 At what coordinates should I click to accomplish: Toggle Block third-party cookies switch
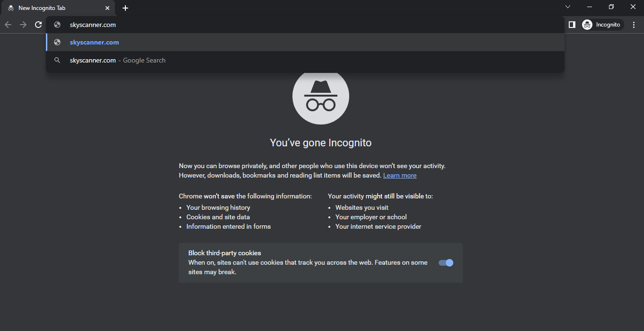(446, 263)
